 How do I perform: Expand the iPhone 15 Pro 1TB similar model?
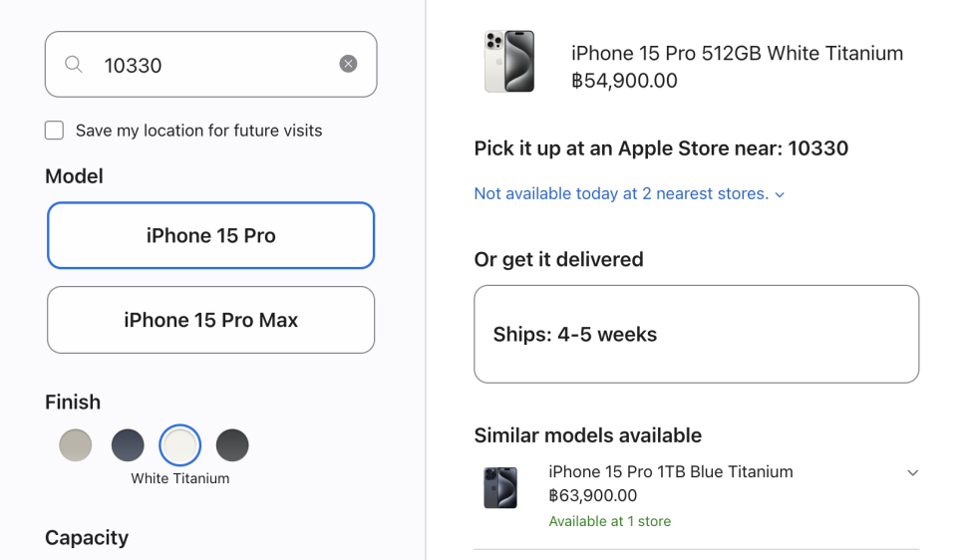tap(912, 472)
